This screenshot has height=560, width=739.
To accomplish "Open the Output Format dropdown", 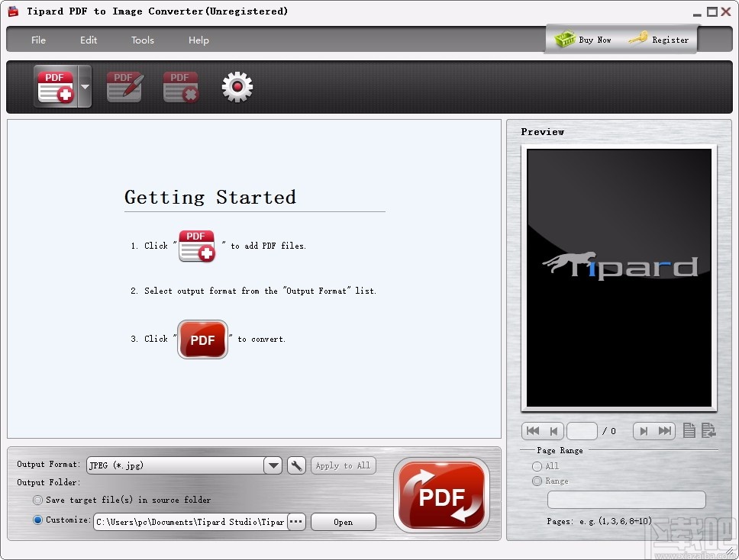I will 273,465.
